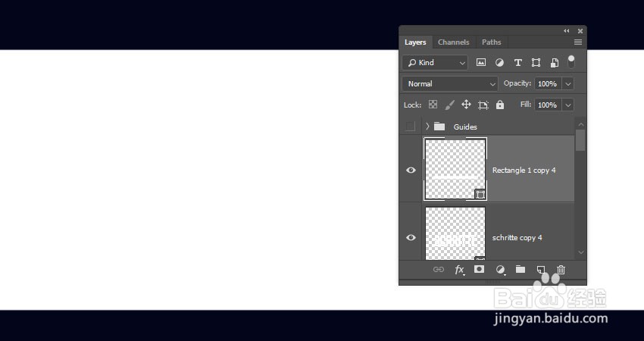This screenshot has width=644, height=341.
Task: Lock transparent pixels icon
Action: (x=433, y=105)
